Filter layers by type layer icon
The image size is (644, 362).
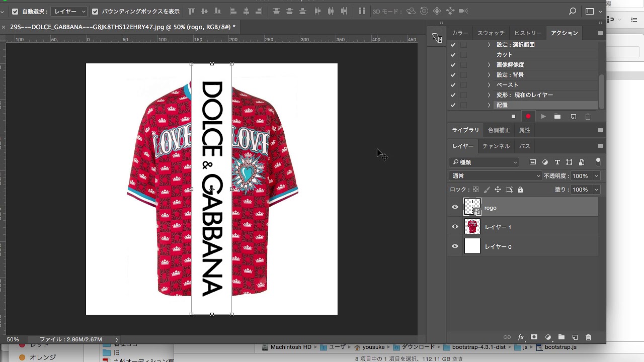point(557,162)
